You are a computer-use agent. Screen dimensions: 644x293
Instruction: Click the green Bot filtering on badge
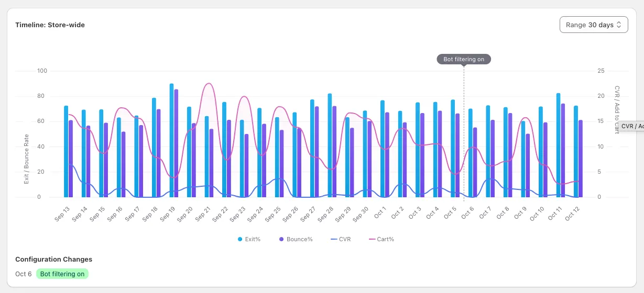(62, 274)
